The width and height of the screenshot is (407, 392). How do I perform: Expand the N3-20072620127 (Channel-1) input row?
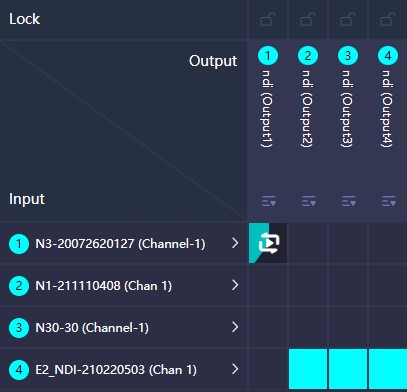click(x=235, y=243)
